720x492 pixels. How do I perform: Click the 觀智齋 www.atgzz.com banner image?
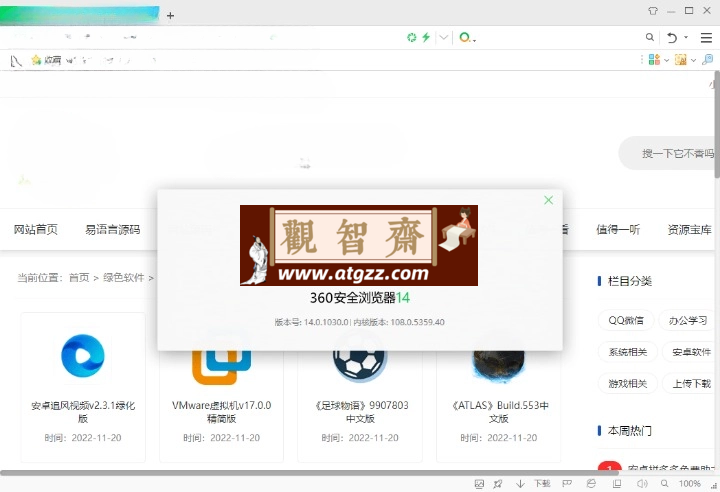click(359, 245)
